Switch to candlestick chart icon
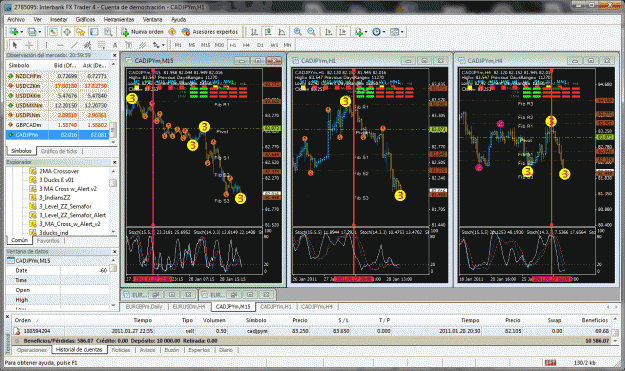 point(268,31)
